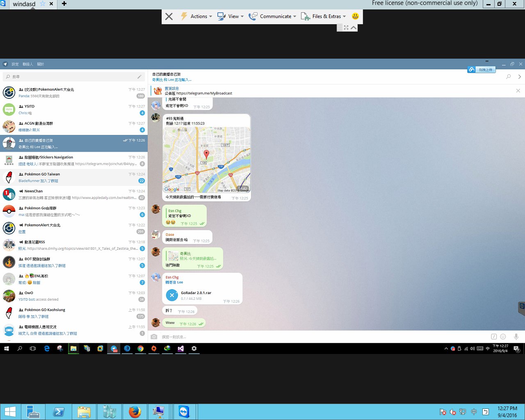This screenshot has width=525, height=420.
Task: Send feedback with TeamViewer smiley icon
Action: (355, 16)
